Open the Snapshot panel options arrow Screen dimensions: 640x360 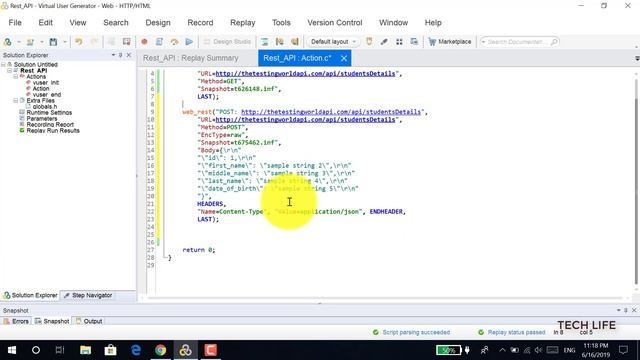(x=618, y=310)
